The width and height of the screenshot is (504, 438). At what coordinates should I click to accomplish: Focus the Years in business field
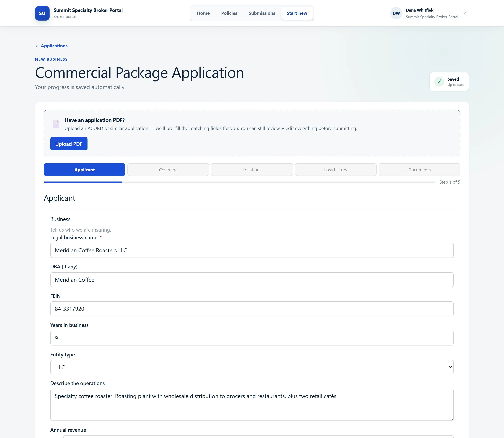[252, 338]
